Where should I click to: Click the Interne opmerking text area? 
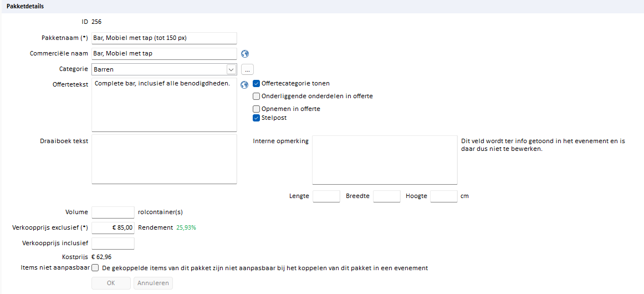[385, 160]
